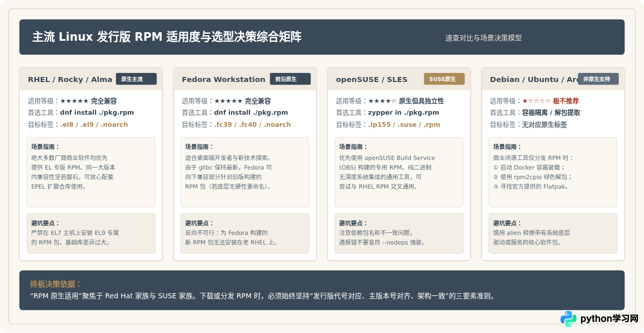Click the subtitle 速查对比与场景决策模型
644x333 pixels.
[484, 38]
